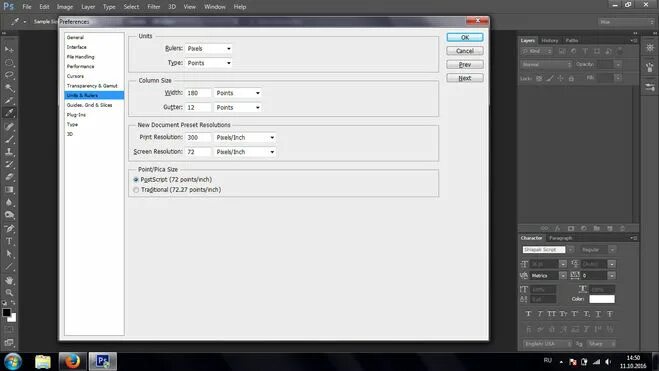The width and height of the screenshot is (659, 371).
Task: Open the Gutter units dropdown
Action: pos(237,108)
